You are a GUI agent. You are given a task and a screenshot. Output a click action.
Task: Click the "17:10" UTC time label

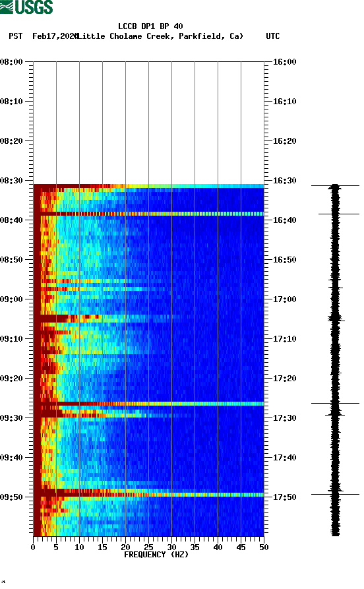click(x=284, y=339)
